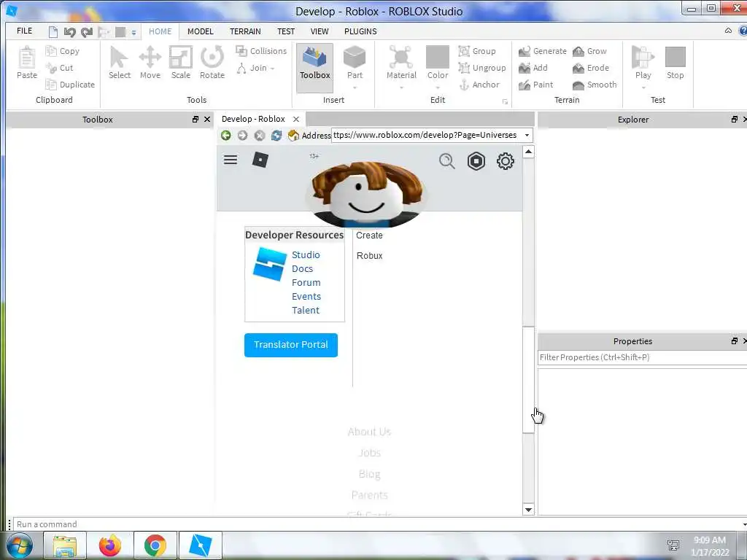This screenshot has height=560, width=747.
Task: Click the browser Back button
Action: (226, 135)
